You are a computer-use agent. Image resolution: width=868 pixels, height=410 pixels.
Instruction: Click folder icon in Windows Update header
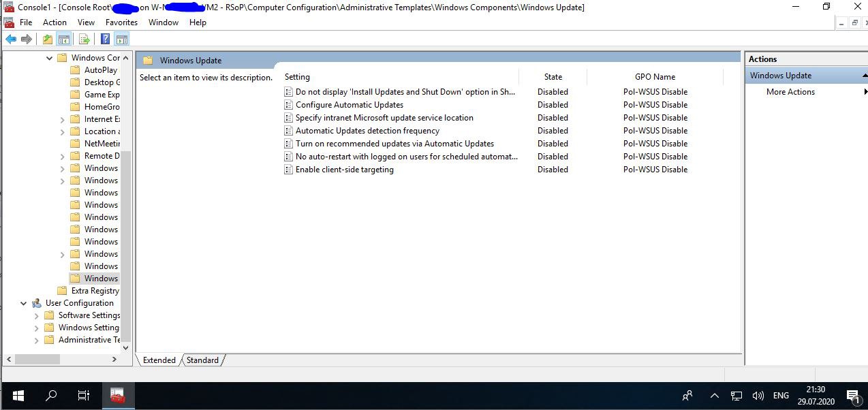coord(148,61)
